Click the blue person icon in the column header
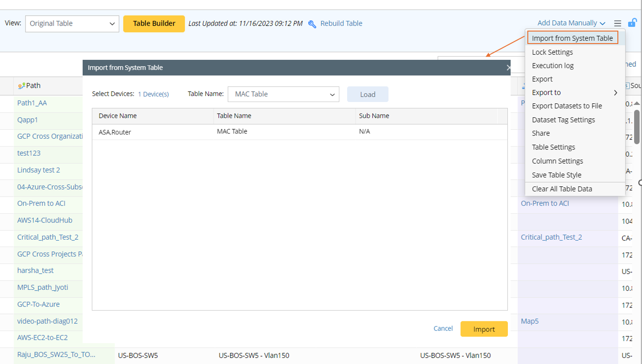Viewport: 642px width, 364px height. [x=523, y=86]
